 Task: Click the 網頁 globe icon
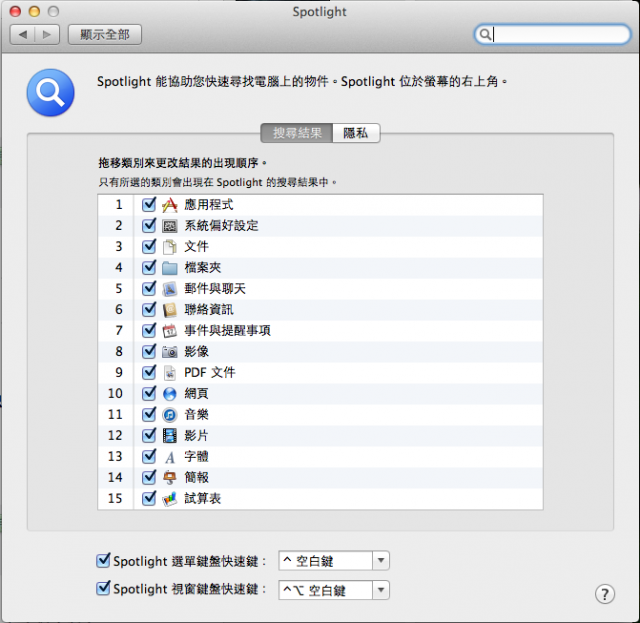tap(170, 394)
